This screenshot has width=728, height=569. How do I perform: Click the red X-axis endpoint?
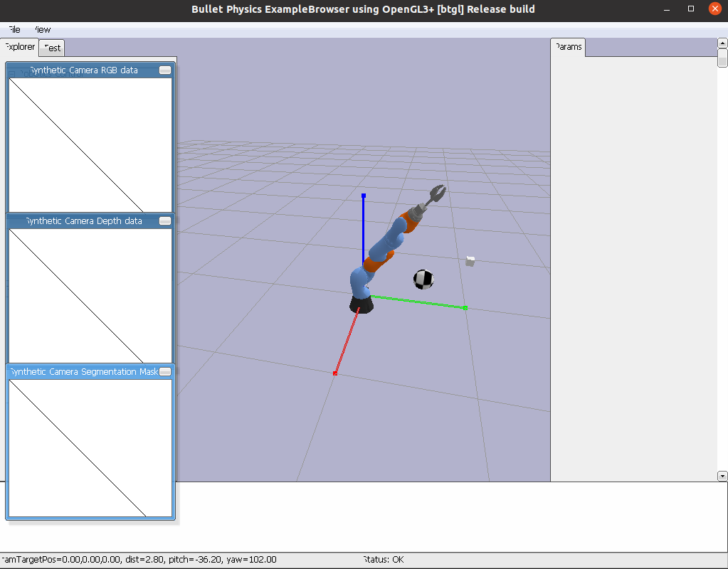[x=335, y=373]
